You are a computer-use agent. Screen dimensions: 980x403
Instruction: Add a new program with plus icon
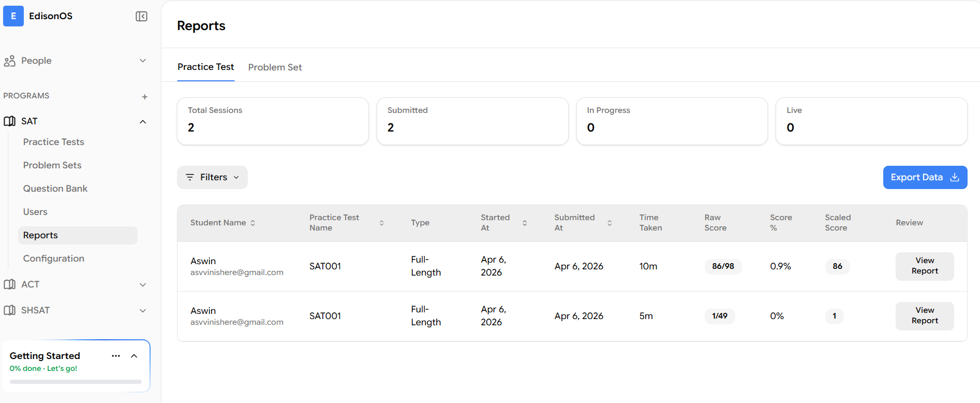[144, 97]
